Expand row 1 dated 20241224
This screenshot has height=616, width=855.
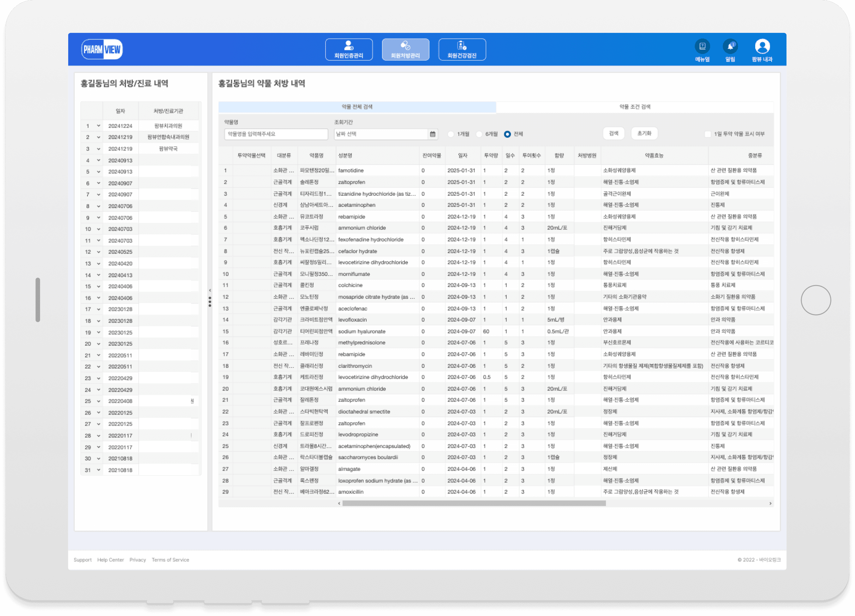(99, 126)
